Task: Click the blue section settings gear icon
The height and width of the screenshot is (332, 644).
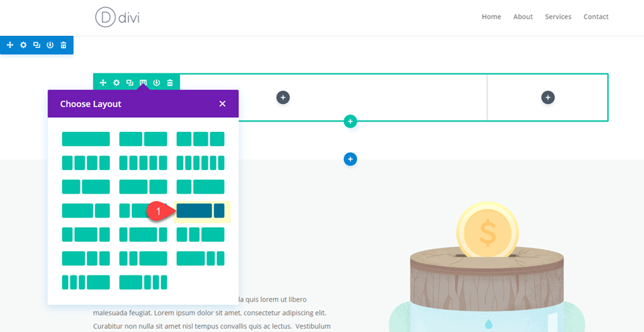Action: tap(23, 45)
